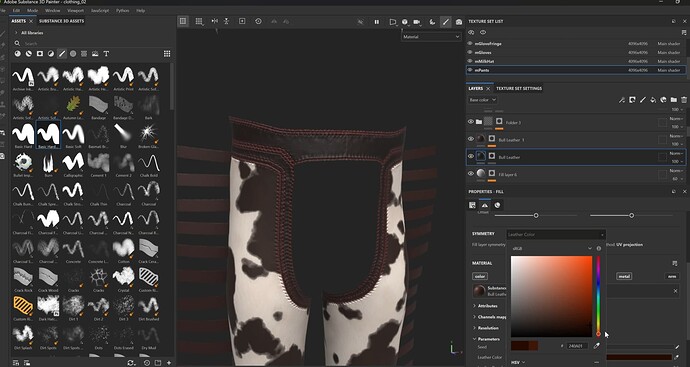Open the Window menu

[53, 10]
